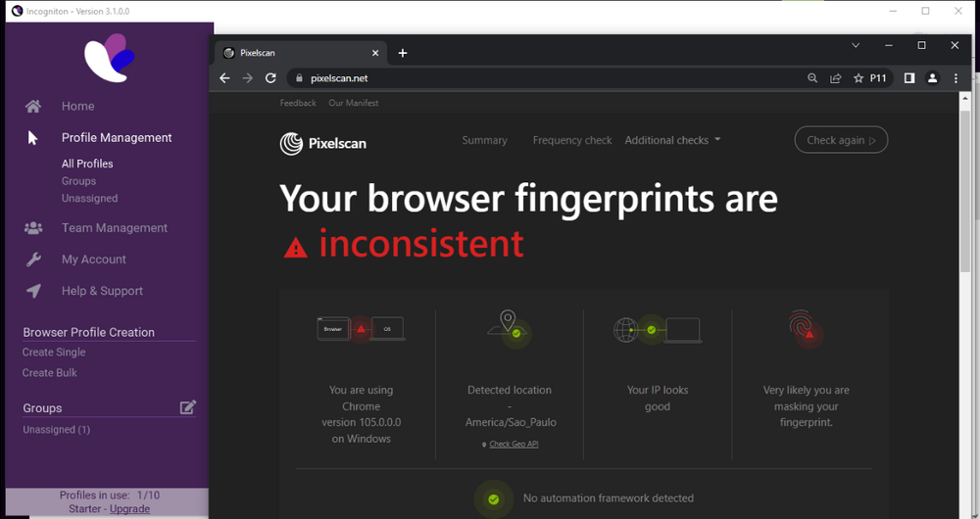Screen dimensions: 980x519
Task: Open Home via the house icon
Action: click(33, 106)
